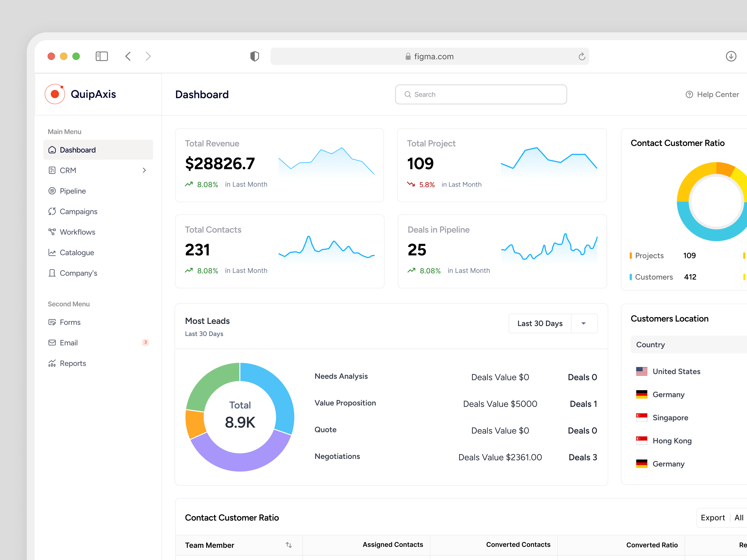Click the Hong Kong row flag icon

coord(642,441)
